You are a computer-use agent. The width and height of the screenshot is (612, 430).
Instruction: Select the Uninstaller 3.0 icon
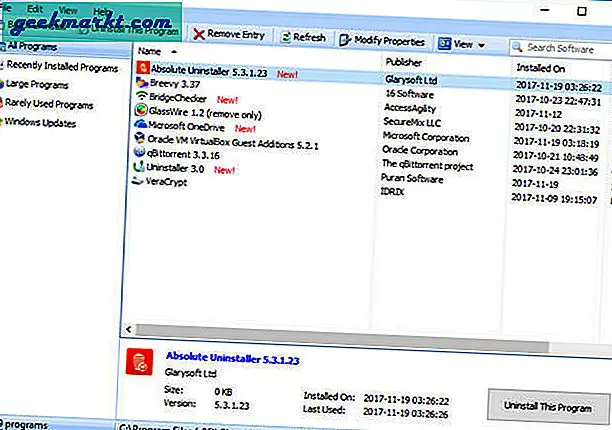tap(139, 167)
